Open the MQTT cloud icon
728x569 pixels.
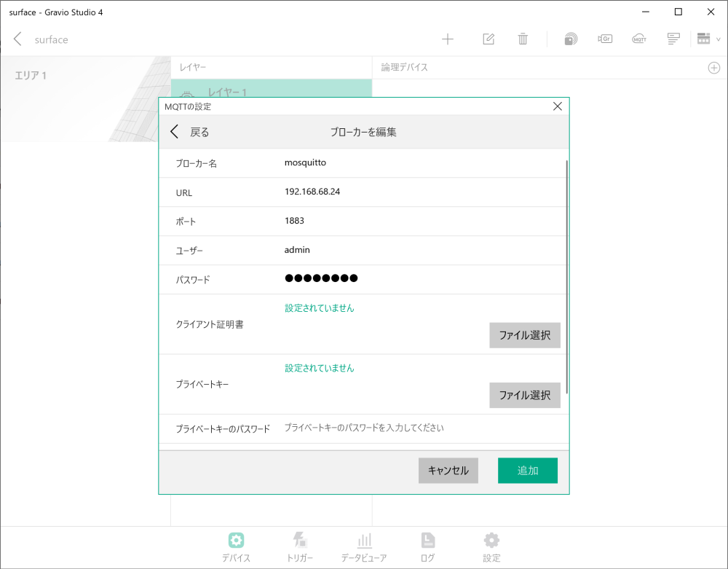pos(638,39)
